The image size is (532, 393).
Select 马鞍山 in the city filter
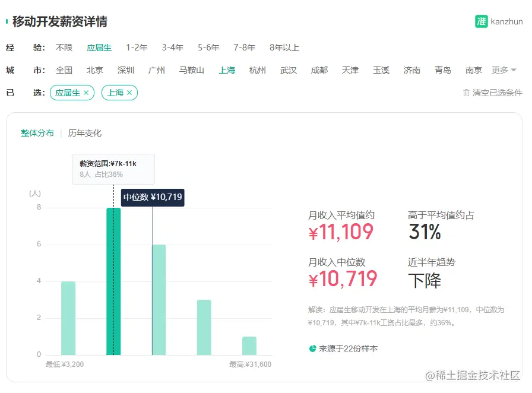pos(191,69)
